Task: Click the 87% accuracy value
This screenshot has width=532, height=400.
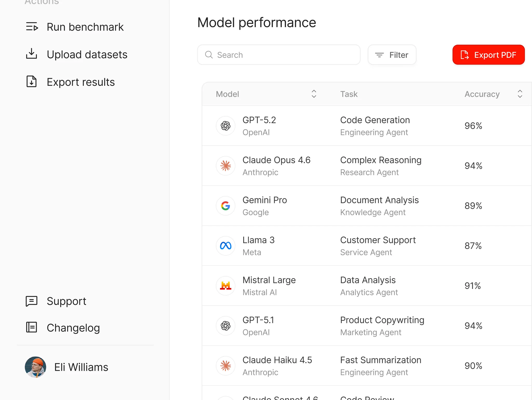Action: pyautogui.click(x=473, y=246)
